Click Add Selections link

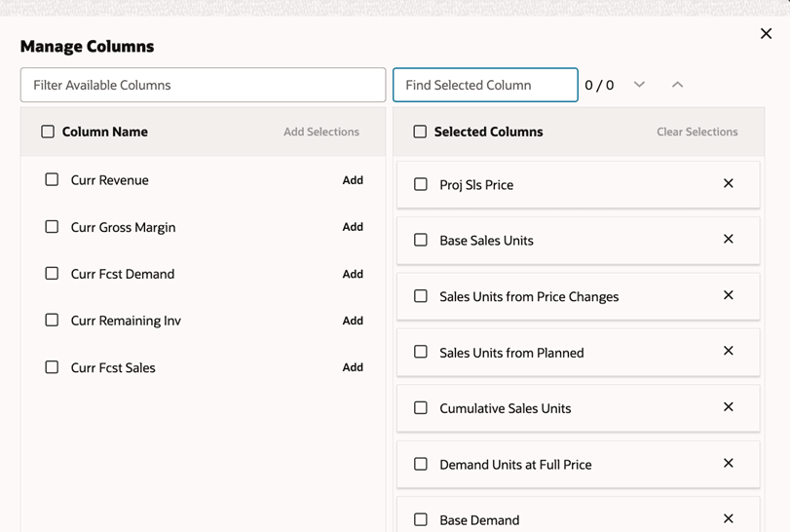pyautogui.click(x=321, y=132)
